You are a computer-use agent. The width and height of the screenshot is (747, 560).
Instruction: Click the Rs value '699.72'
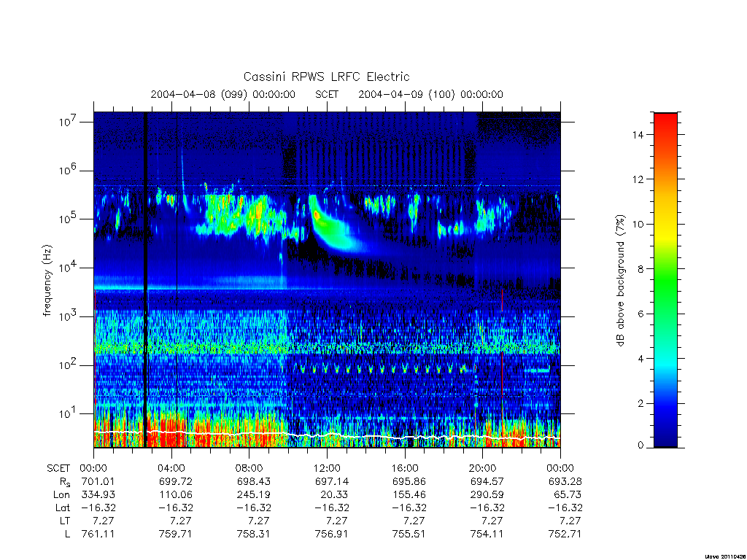pyautogui.click(x=176, y=481)
